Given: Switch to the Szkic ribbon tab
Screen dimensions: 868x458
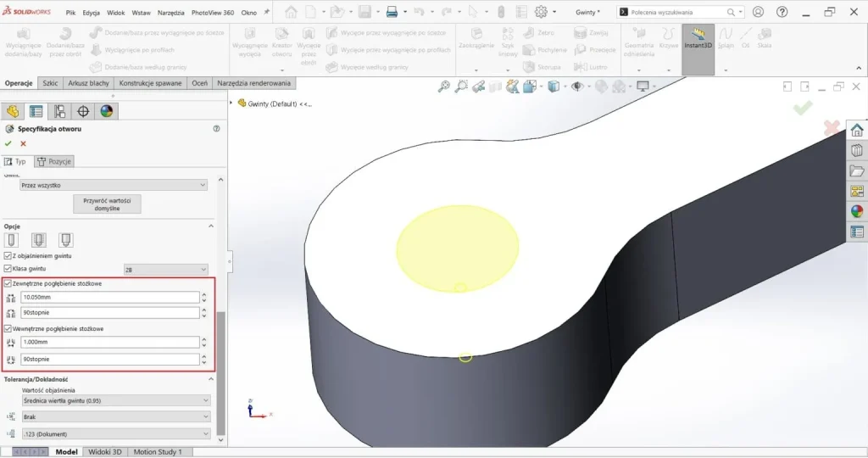Looking at the screenshot, I should tap(50, 83).
